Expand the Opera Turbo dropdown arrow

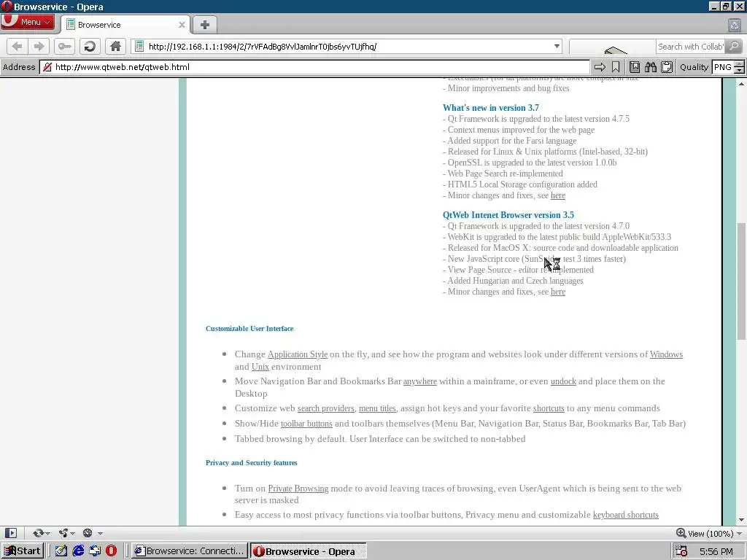[x=100, y=533]
